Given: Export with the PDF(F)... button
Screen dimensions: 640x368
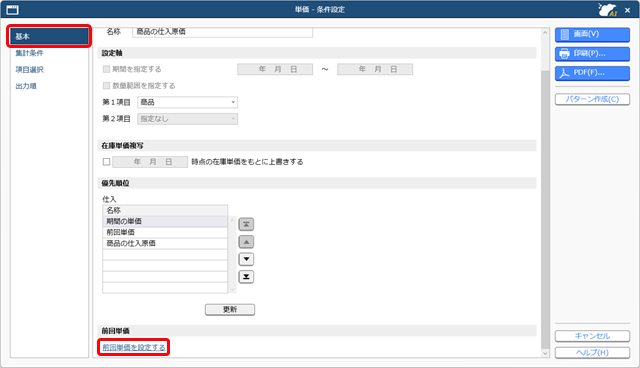Looking at the screenshot, I should pos(592,73).
